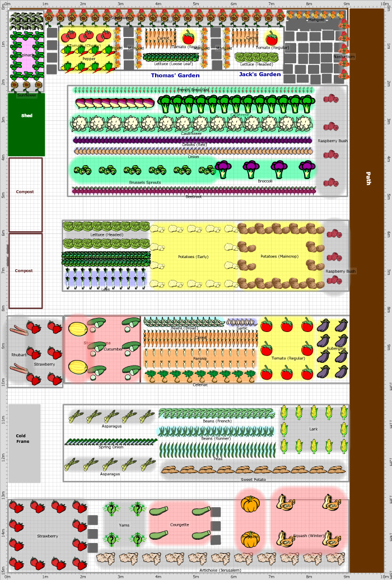This screenshot has width=392, height=580.
Task: Click the Potatoes (Maincrop) label
Action: pos(279,256)
